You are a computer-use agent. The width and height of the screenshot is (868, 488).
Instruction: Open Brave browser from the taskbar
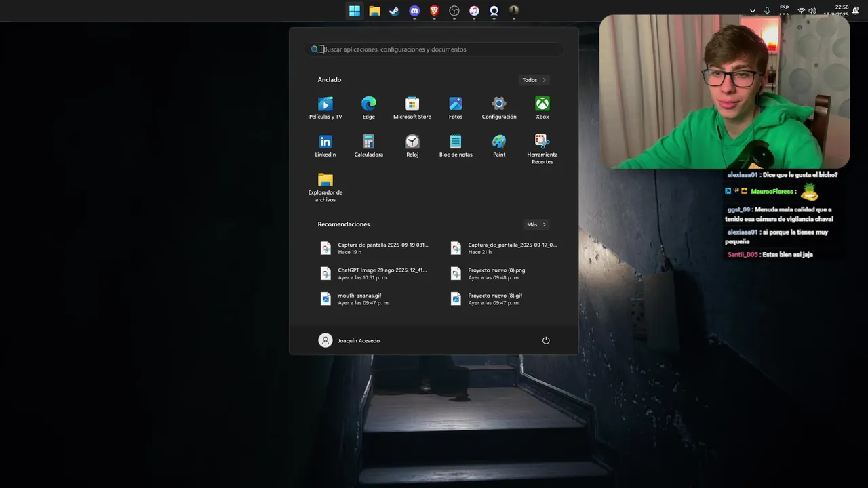(x=434, y=11)
